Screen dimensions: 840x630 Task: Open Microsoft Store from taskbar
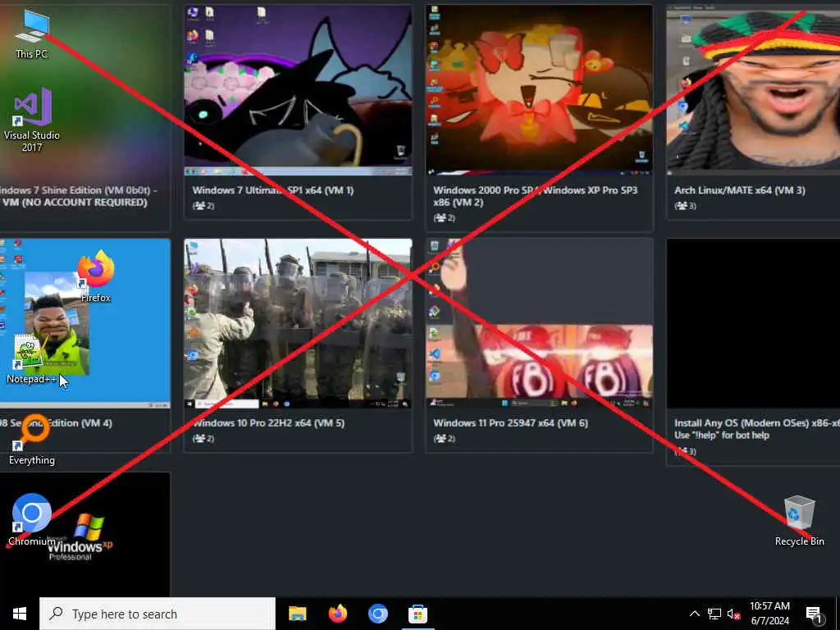pyautogui.click(x=418, y=614)
